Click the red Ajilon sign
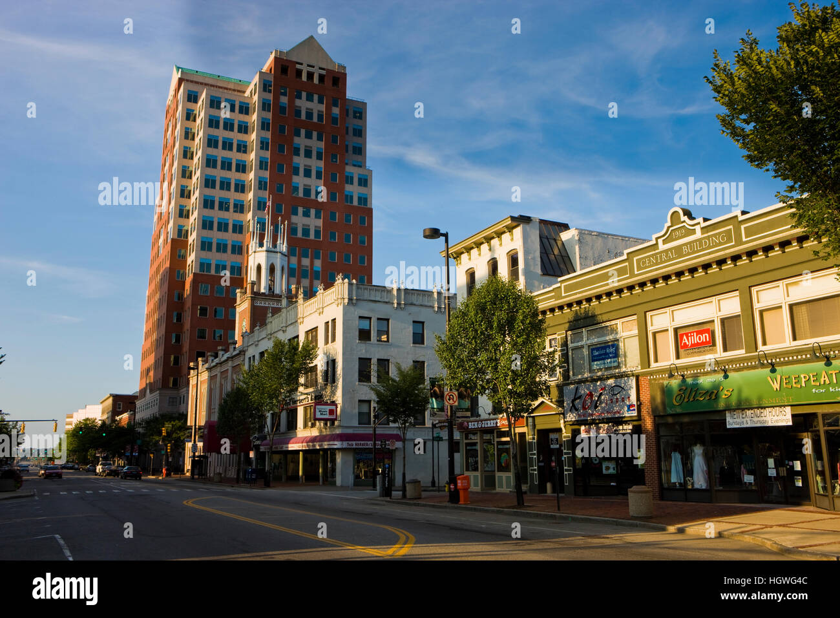840x618 pixels. tap(695, 339)
